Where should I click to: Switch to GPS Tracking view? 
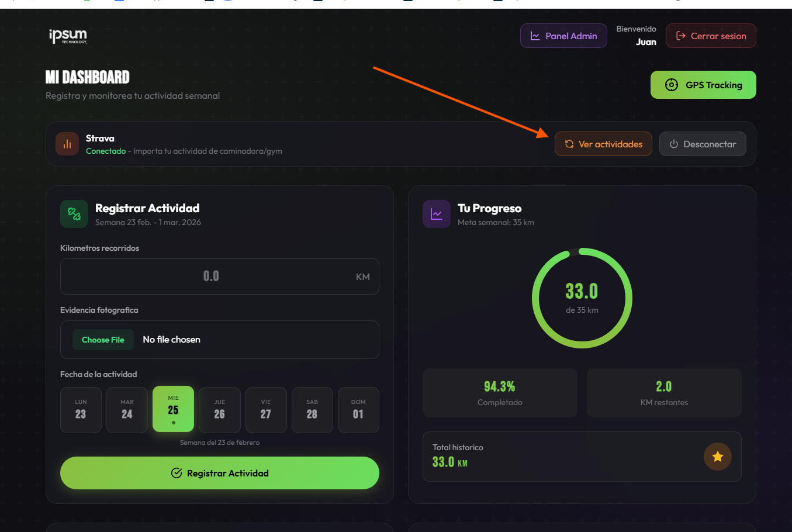tap(703, 84)
